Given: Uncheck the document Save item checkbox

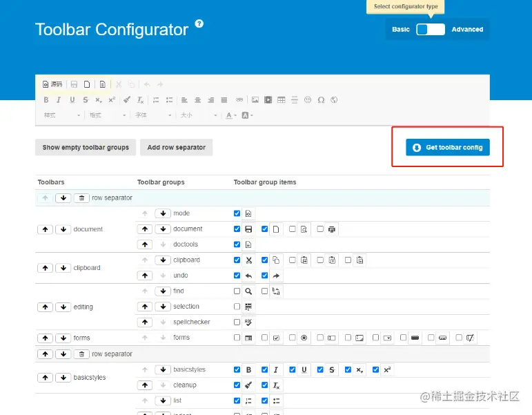Looking at the screenshot, I should coord(237,229).
